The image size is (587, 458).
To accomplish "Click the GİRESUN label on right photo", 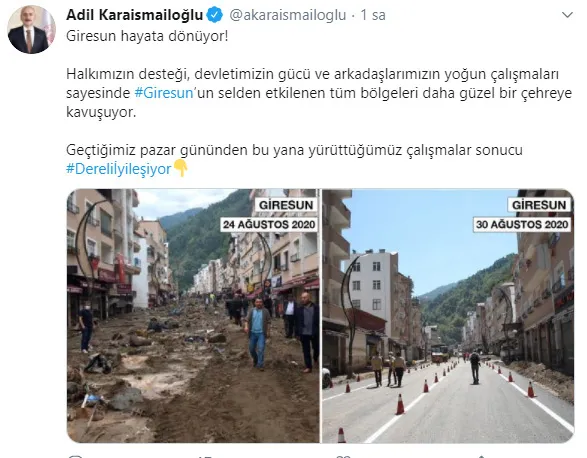I will 539,205.
